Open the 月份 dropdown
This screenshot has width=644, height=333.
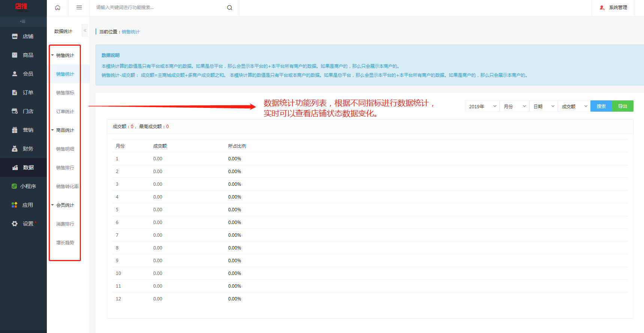(x=514, y=106)
